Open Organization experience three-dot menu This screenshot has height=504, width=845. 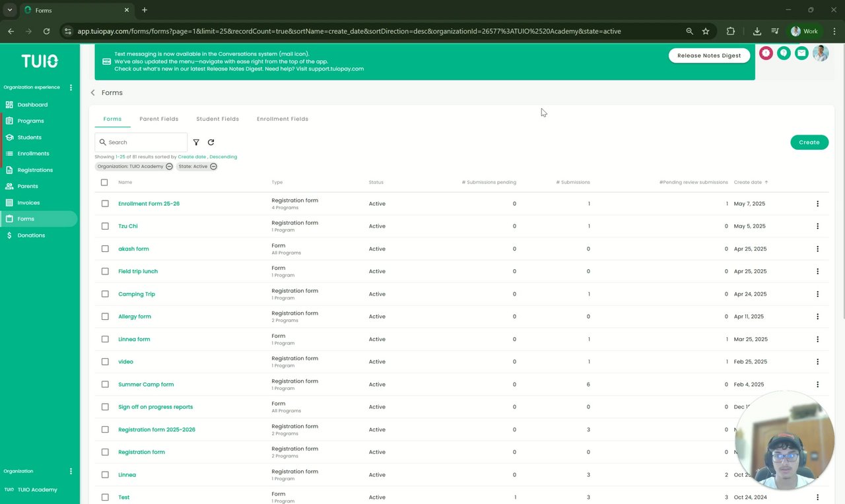71,87
